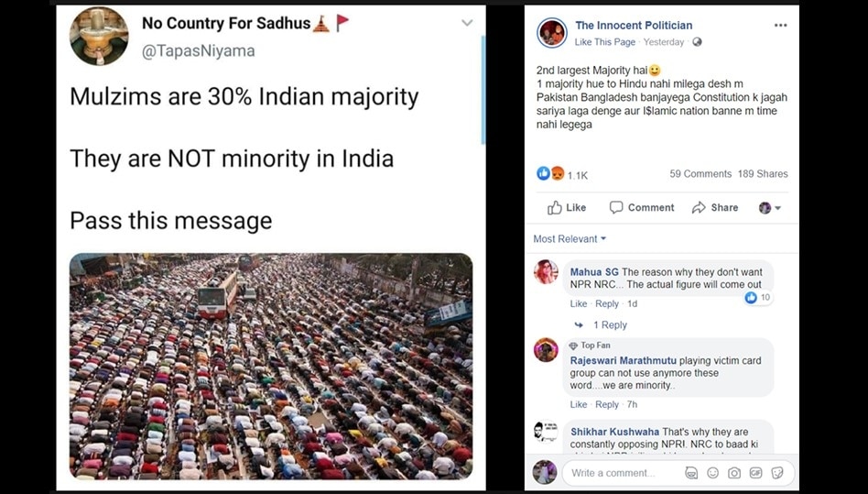Expand the tweet options chevron

[x=467, y=23]
